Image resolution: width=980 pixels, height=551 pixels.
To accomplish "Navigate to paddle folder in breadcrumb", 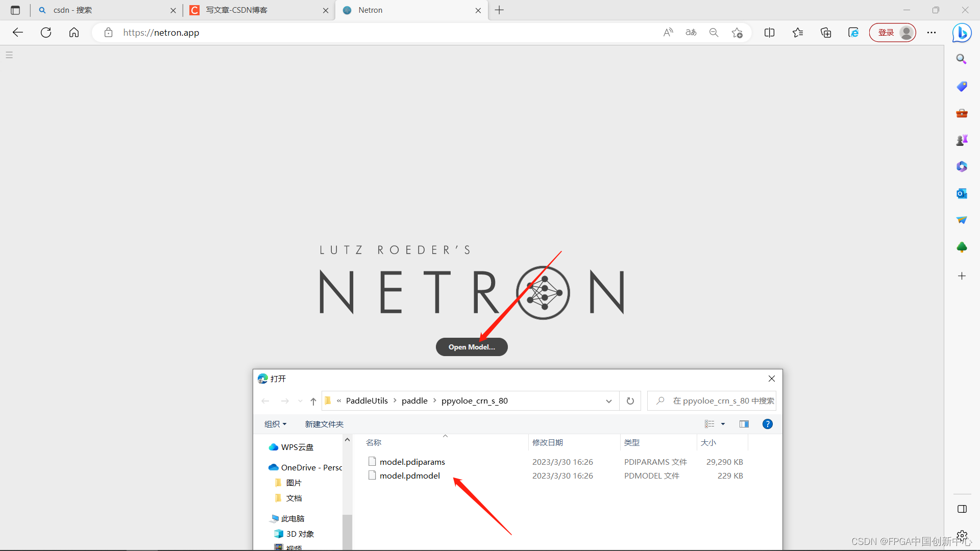I will coord(414,401).
